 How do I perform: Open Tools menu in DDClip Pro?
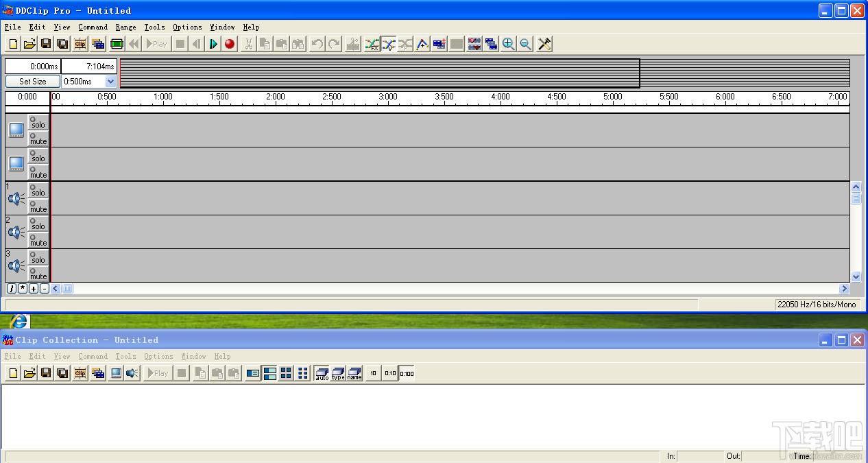pos(154,27)
